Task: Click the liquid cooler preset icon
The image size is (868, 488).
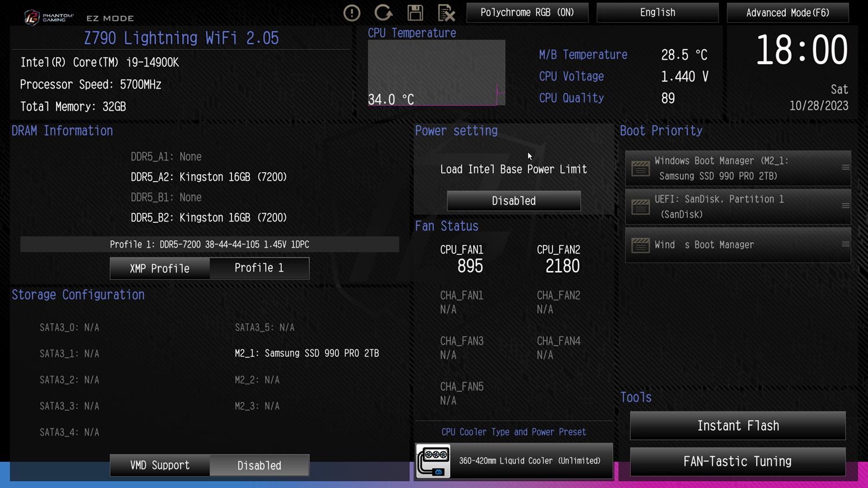Action: point(433,461)
